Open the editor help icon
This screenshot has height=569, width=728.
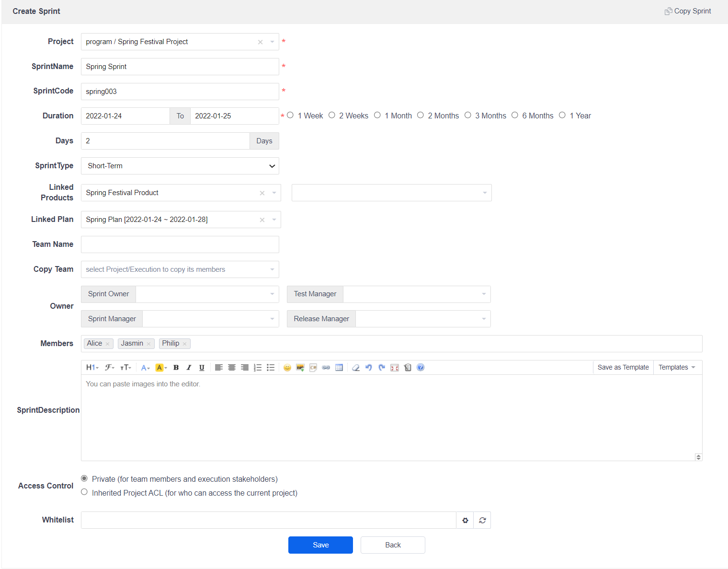pyautogui.click(x=421, y=368)
